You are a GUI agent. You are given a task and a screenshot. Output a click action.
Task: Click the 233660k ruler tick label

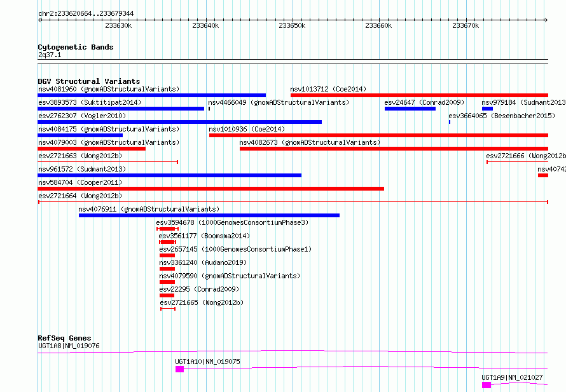pyautogui.click(x=378, y=25)
